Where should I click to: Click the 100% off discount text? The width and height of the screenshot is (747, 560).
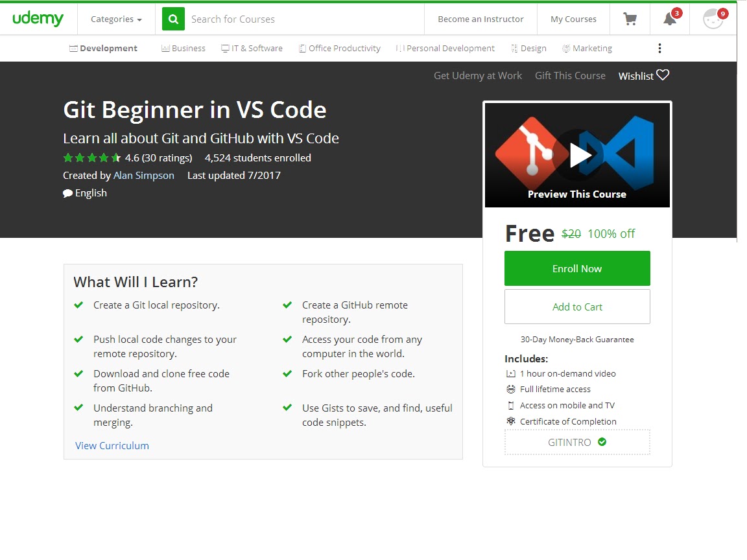click(611, 234)
